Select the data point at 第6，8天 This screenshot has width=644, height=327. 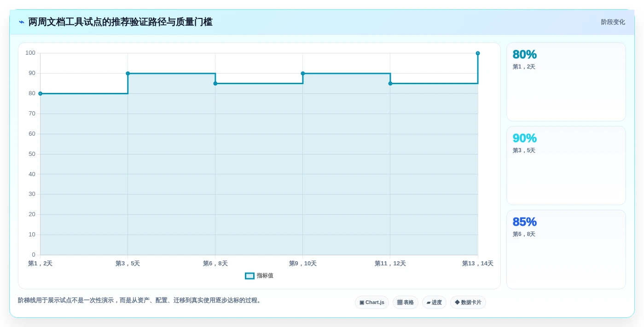[215, 84]
